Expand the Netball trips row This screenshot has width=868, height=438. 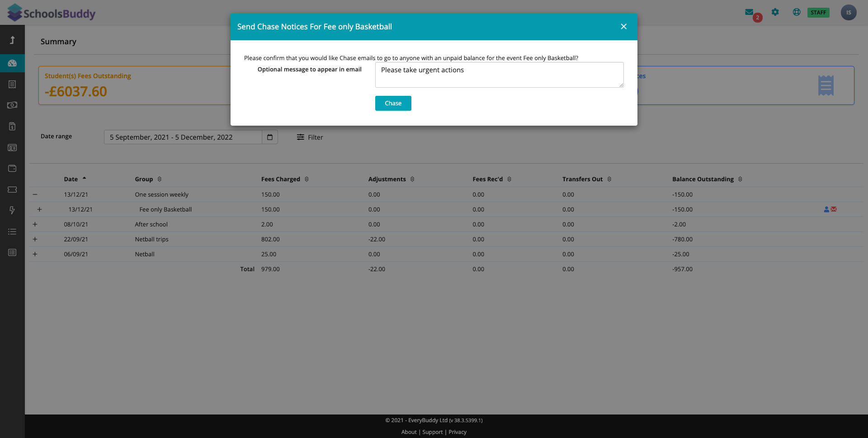pos(35,239)
